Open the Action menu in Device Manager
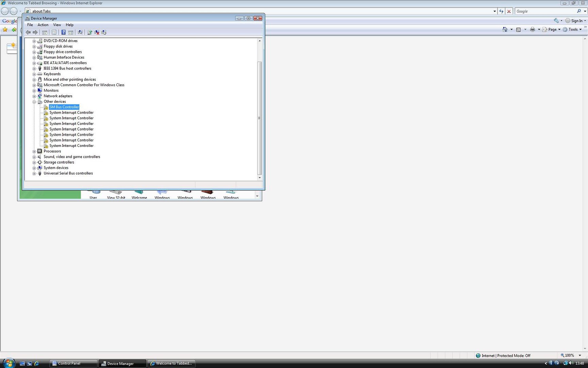The width and height of the screenshot is (588, 368). click(x=43, y=25)
